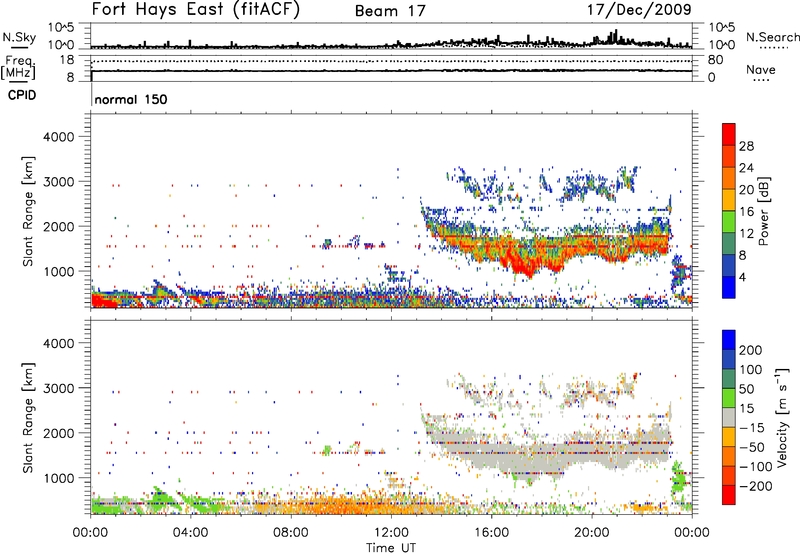Click the power panel Slant Range label
Screen dimensions: 800x554
28,211
